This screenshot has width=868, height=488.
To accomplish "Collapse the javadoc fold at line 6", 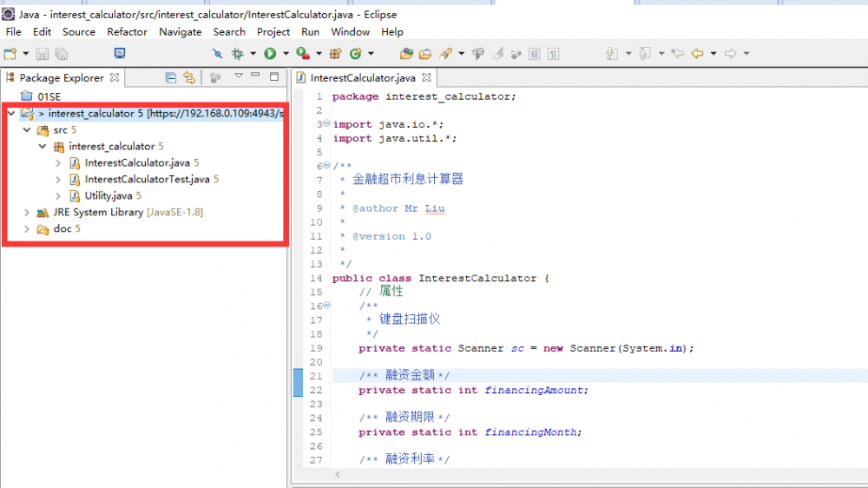I will pyautogui.click(x=326, y=165).
